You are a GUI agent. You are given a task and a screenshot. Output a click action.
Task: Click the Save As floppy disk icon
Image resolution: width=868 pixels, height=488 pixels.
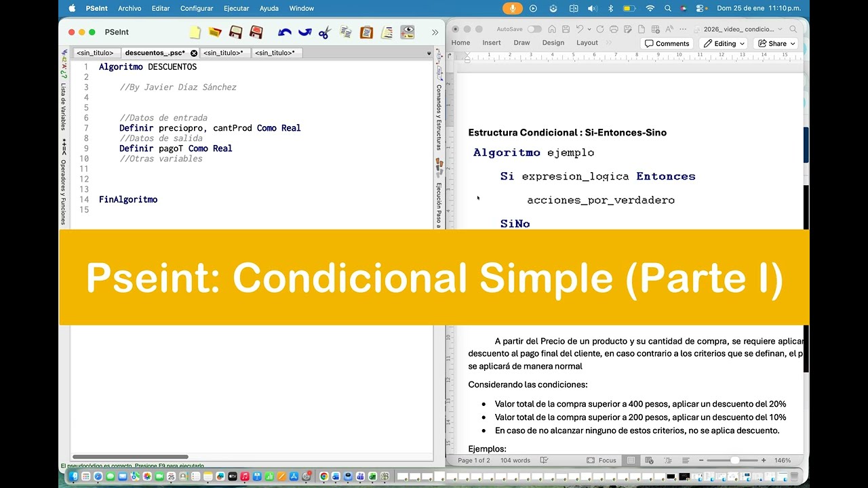(256, 32)
